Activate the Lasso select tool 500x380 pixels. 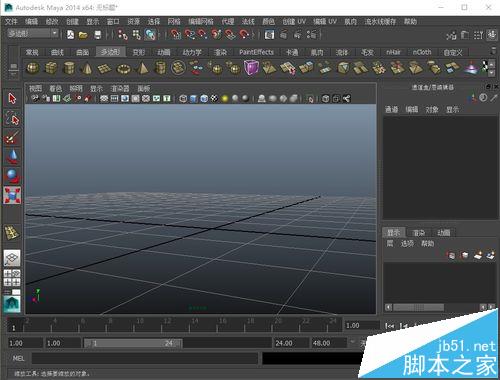click(x=12, y=118)
